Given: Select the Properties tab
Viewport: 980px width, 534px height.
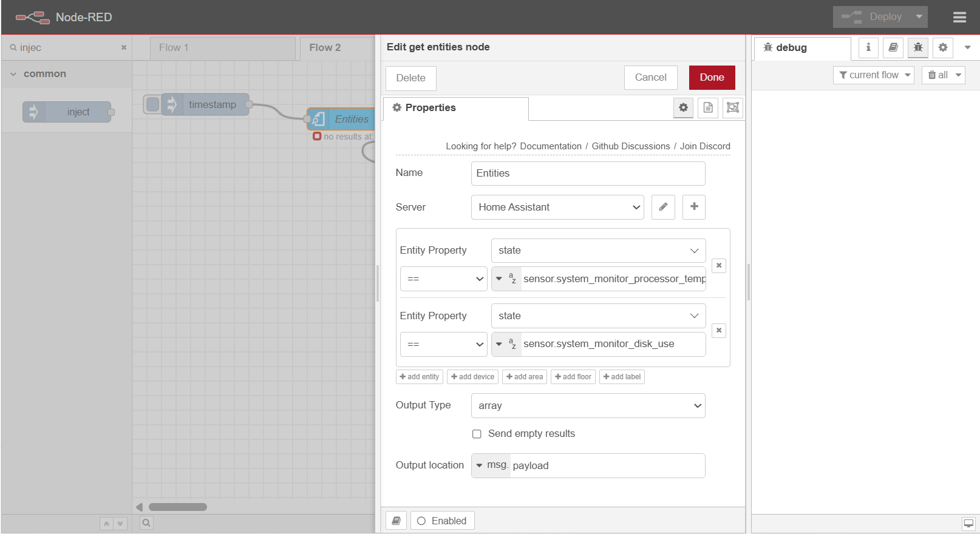Looking at the screenshot, I should click(x=455, y=108).
